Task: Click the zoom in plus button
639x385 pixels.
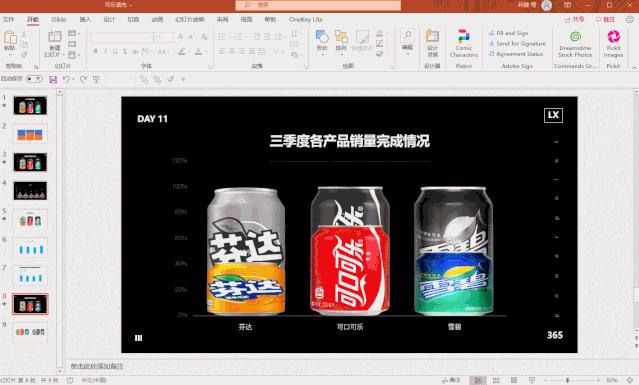Action: pyautogui.click(x=599, y=380)
